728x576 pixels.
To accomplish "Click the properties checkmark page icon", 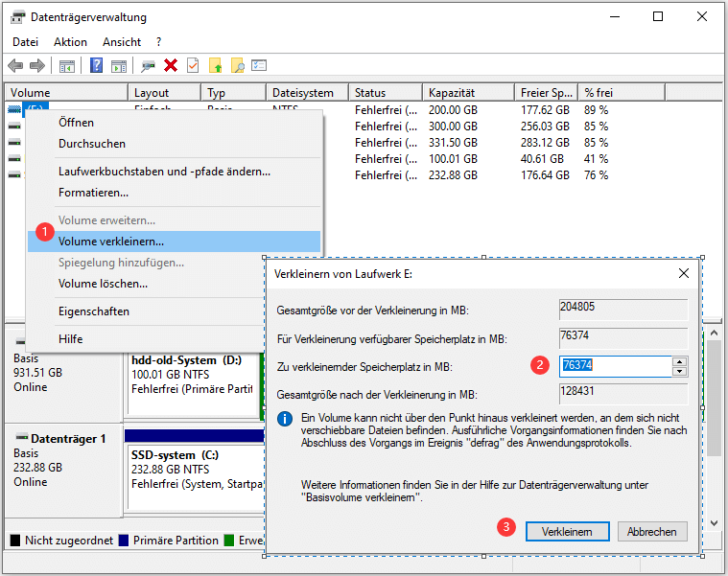I will (x=193, y=65).
